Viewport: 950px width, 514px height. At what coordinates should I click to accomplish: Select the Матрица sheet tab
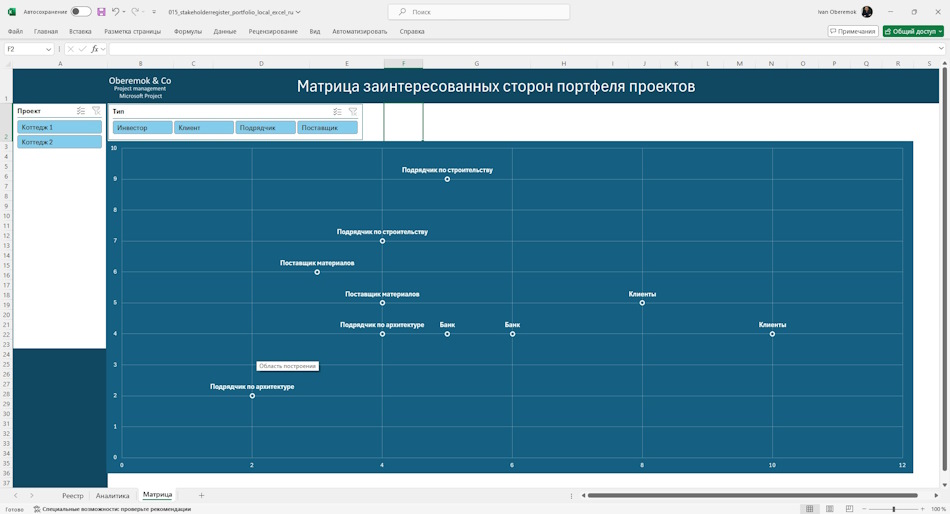158,495
